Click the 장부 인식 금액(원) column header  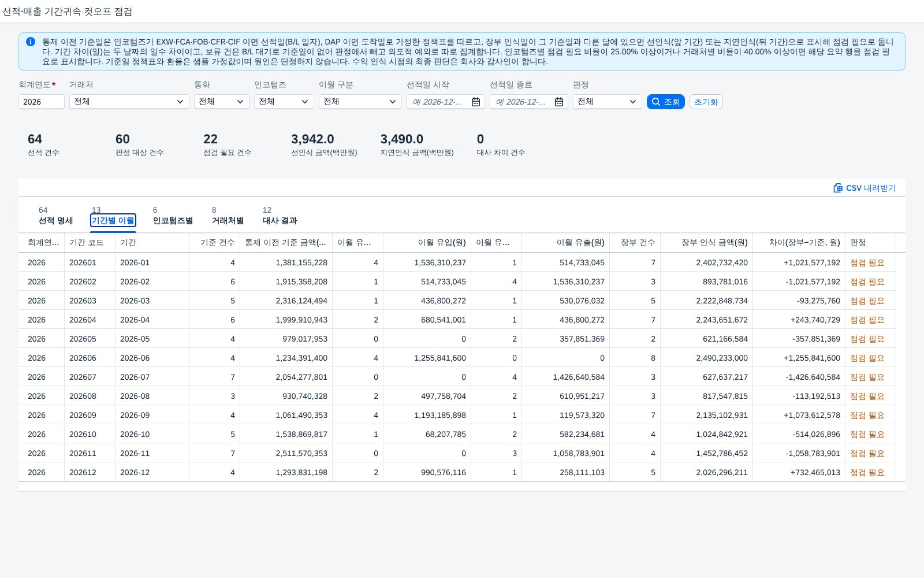(x=707, y=243)
